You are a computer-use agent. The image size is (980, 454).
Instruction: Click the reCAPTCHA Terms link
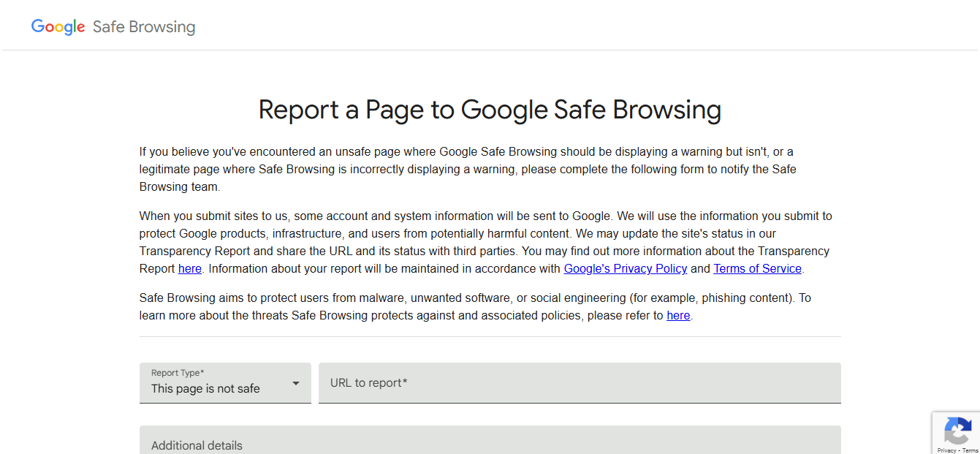coord(970,450)
